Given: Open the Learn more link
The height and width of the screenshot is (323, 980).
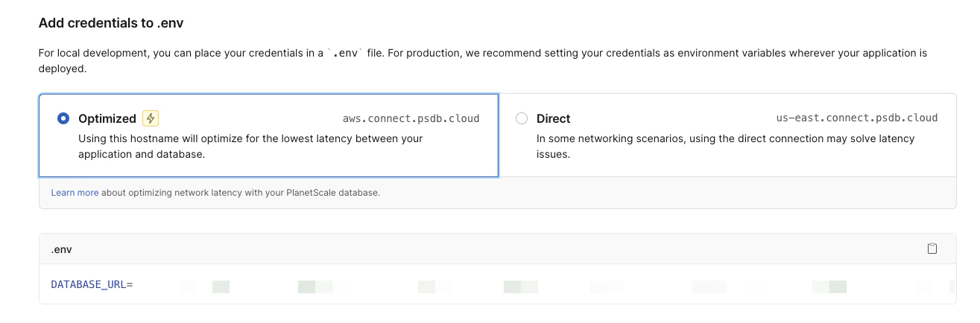Looking at the screenshot, I should pos(75,193).
